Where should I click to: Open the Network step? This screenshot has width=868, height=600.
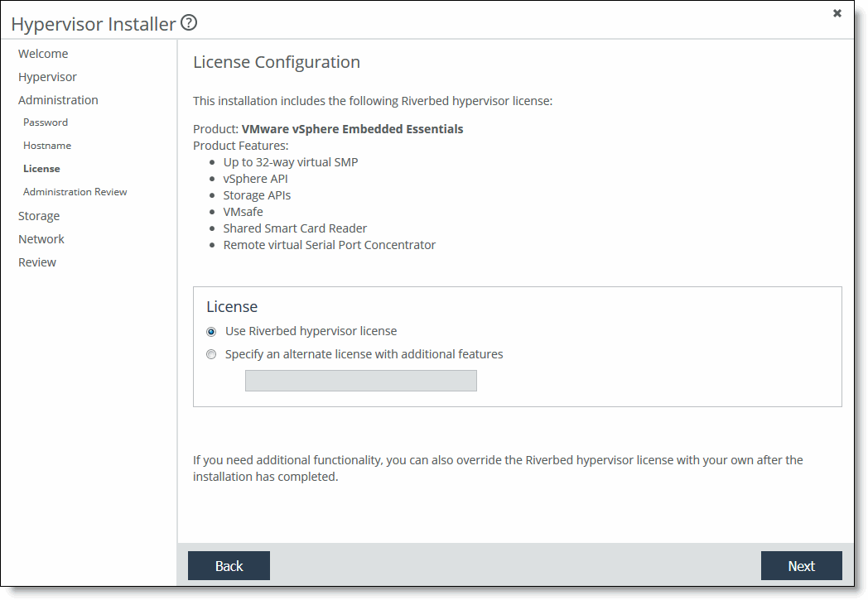[41, 239]
